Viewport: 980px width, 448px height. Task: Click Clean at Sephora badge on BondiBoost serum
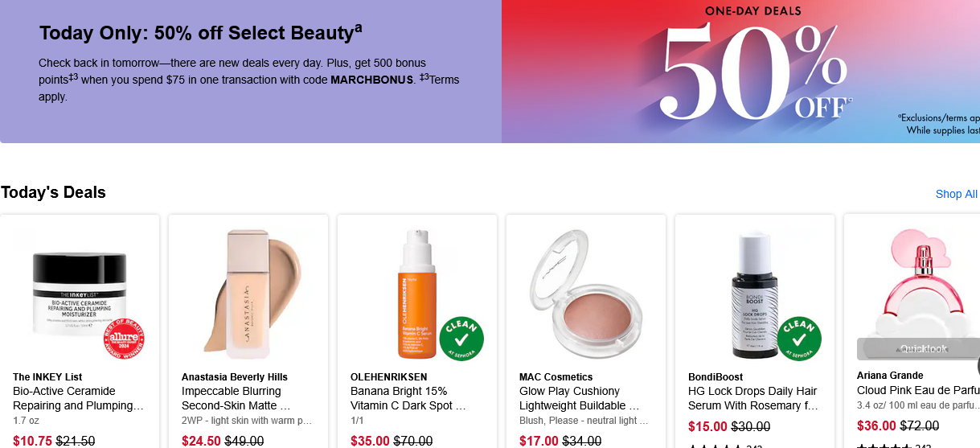click(798, 339)
